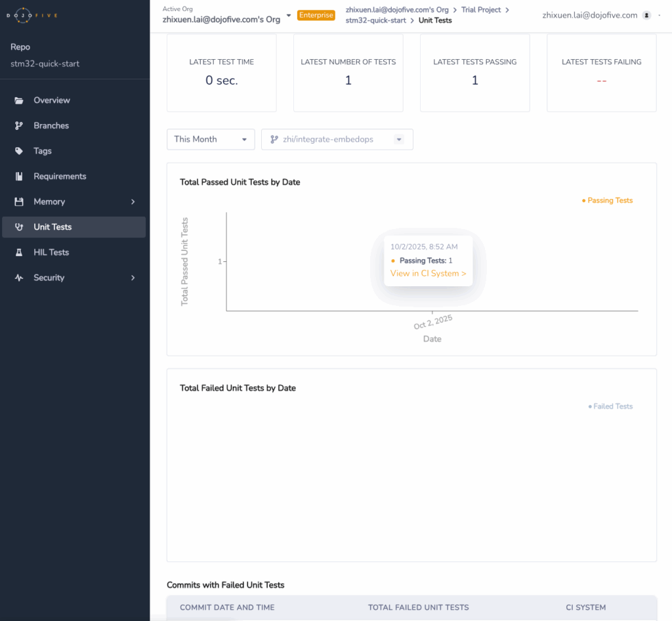Click the Memory save-disk icon

point(19,202)
